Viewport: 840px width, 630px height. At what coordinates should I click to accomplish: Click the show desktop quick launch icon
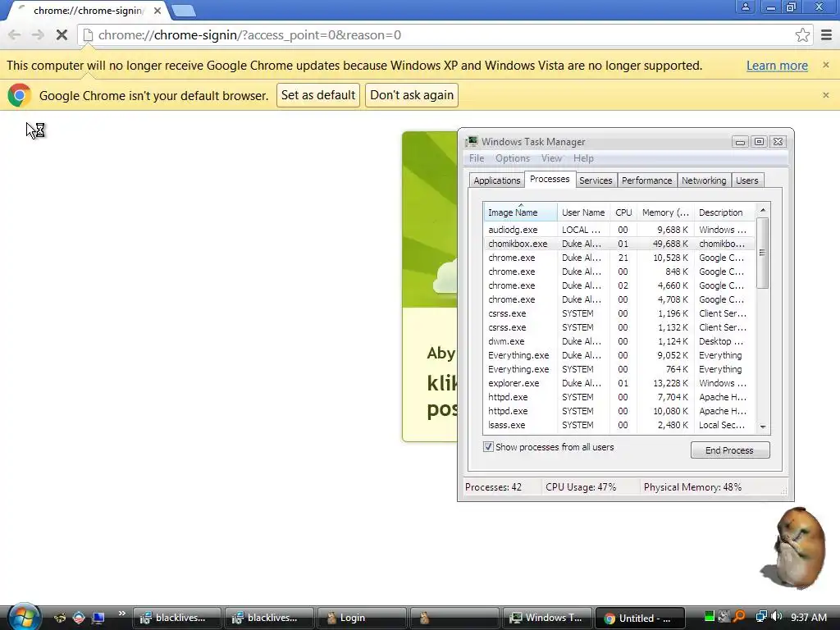tap(98, 618)
